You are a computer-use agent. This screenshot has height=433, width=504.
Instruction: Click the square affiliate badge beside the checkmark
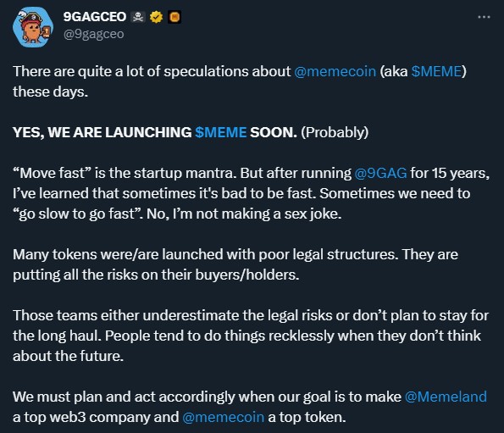(174, 17)
